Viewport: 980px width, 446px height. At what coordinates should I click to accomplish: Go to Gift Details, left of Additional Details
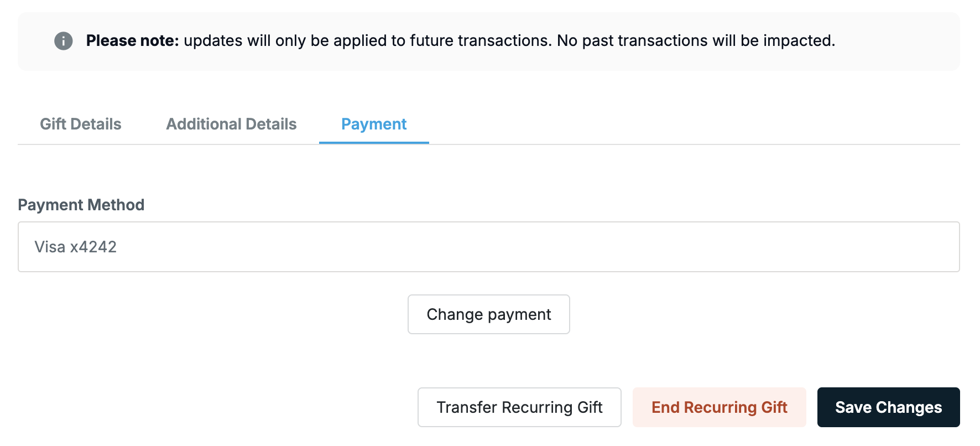81,124
